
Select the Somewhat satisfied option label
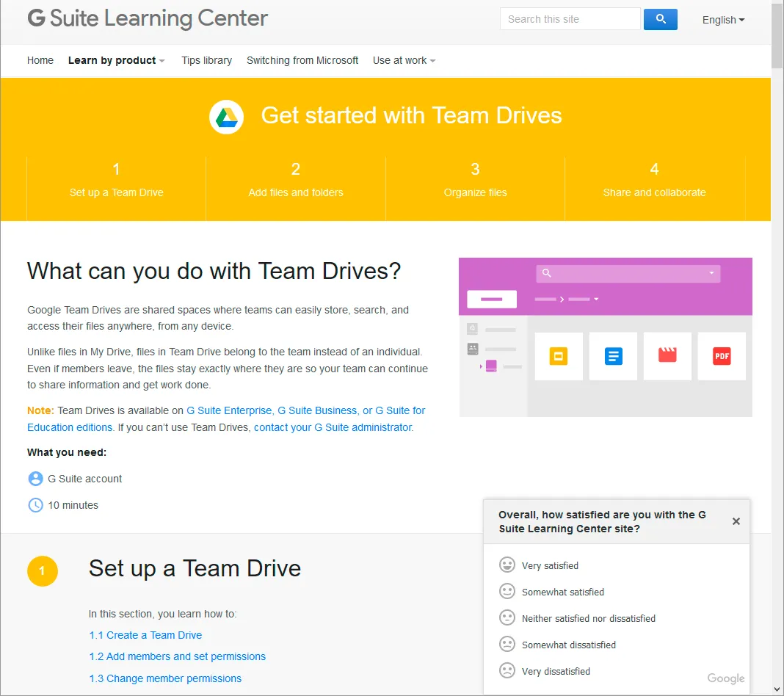563,592
